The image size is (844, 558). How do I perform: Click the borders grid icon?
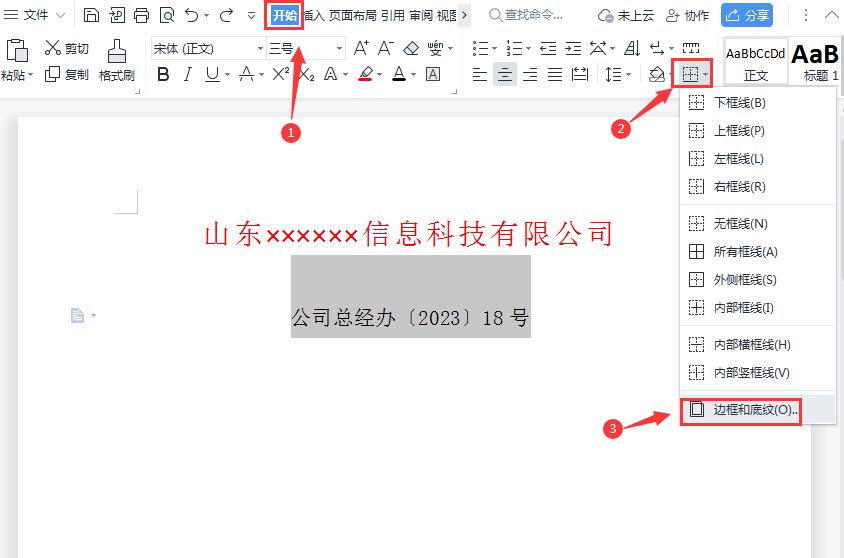tap(690, 74)
